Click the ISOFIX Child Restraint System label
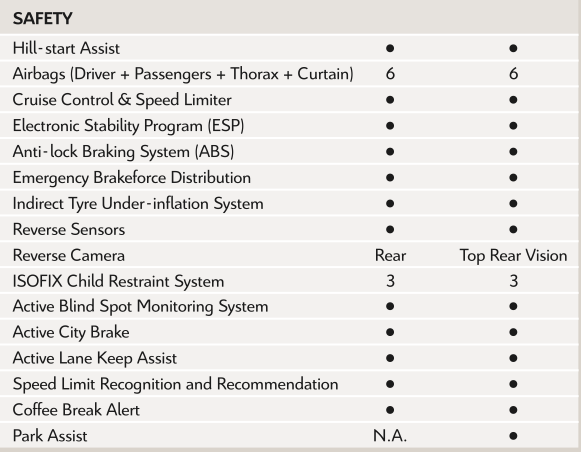The width and height of the screenshot is (581, 452). coord(118,281)
